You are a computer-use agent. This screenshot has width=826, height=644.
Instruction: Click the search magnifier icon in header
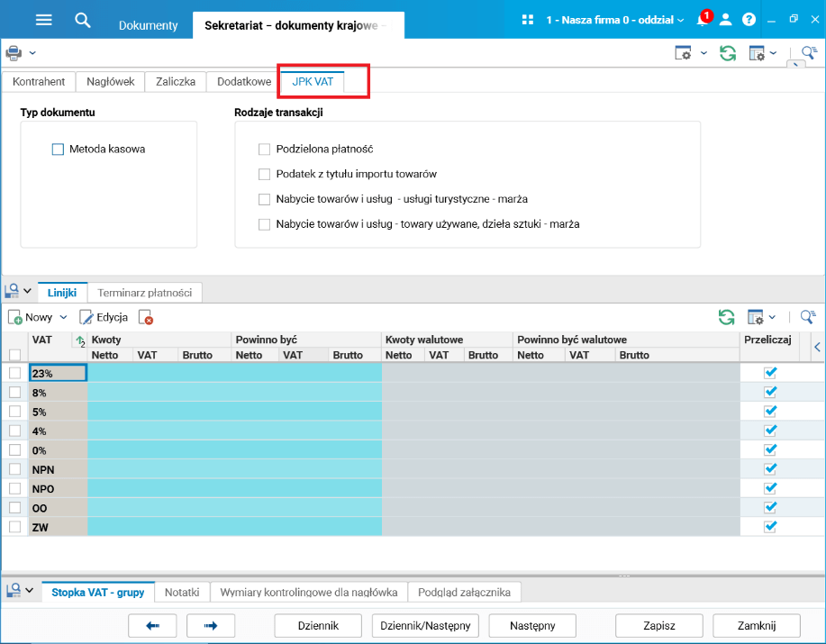[x=82, y=20]
